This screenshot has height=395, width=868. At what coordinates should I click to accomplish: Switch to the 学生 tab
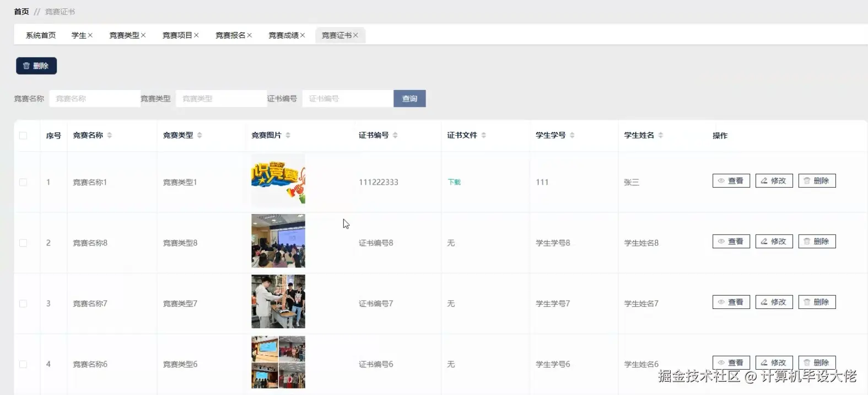(79, 35)
